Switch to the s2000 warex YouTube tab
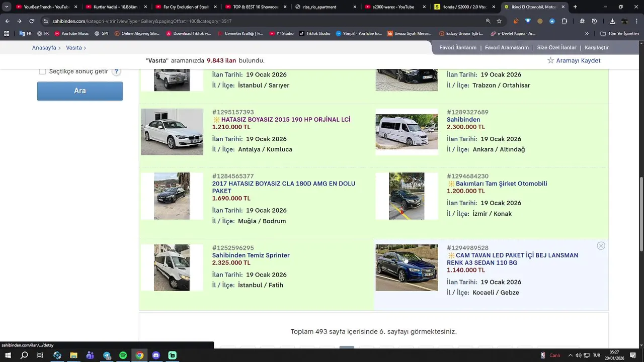 click(394, 7)
